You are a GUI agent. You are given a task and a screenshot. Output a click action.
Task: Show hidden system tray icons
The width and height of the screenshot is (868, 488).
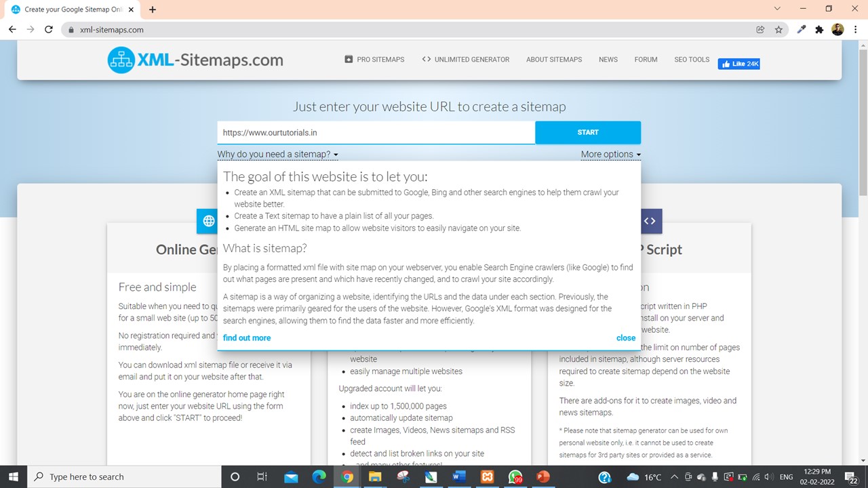(x=675, y=476)
